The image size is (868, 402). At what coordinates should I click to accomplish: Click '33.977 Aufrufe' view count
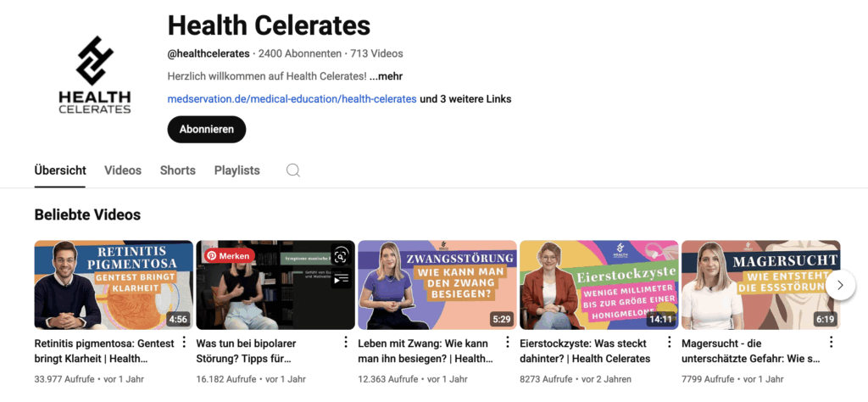pos(64,379)
